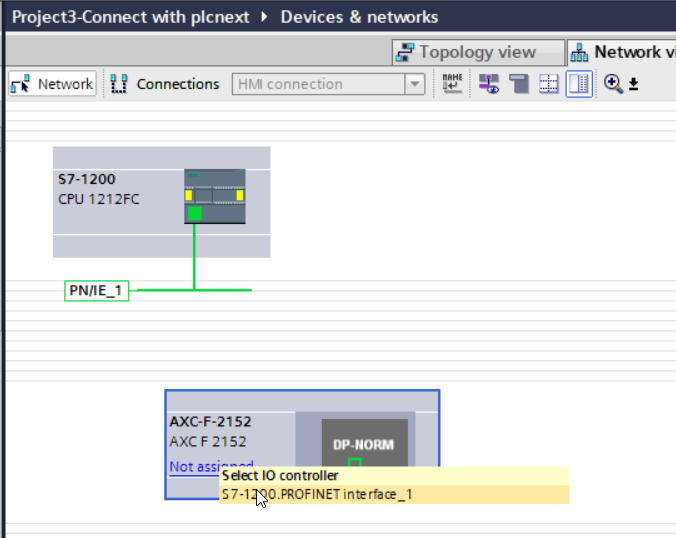Click the breadcrumb arrow separator
This screenshot has height=538, width=676.
click(x=264, y=17)
